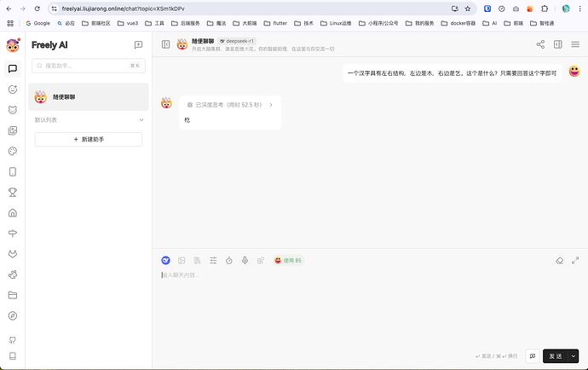Click the browser address bar URL
The height and width of the screenshot is (370, 588).
click(123, 9)
